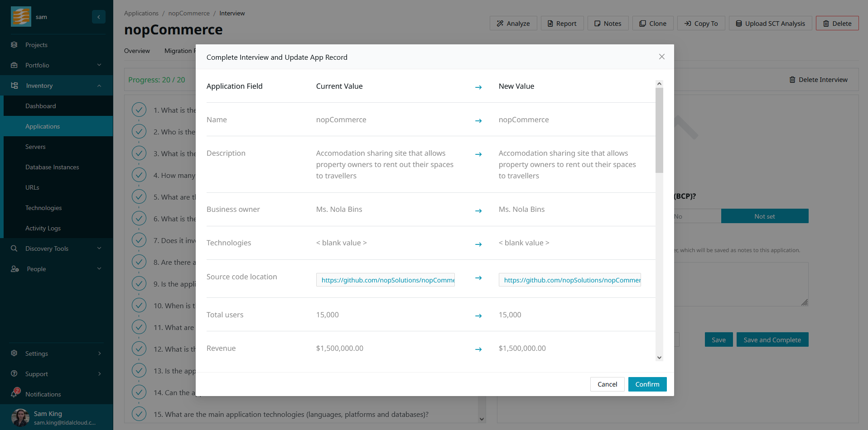The image size is (868, 430).
Task: Open Notifications bell icon in sidebar
Action: [x=14, y=394]
